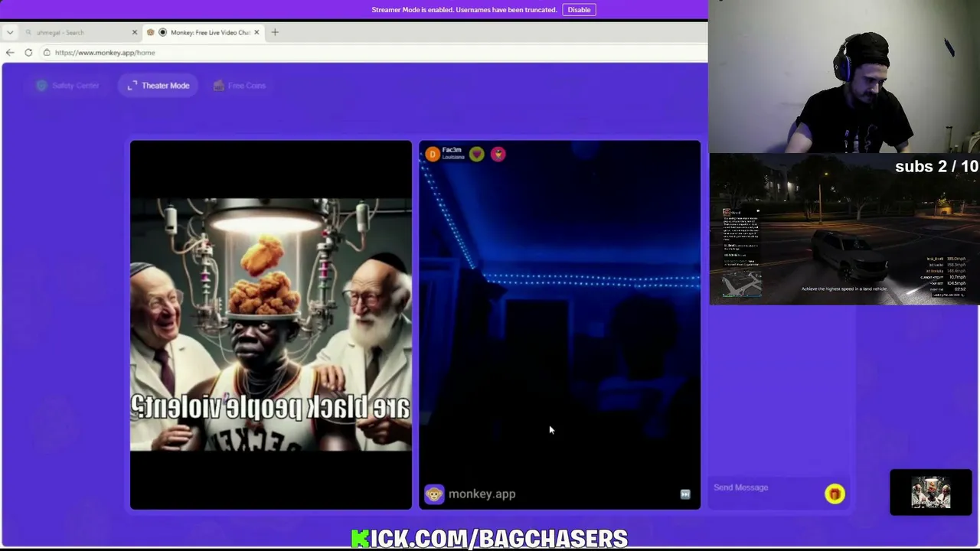Click the left video feed panel

[x=271, y=324]
